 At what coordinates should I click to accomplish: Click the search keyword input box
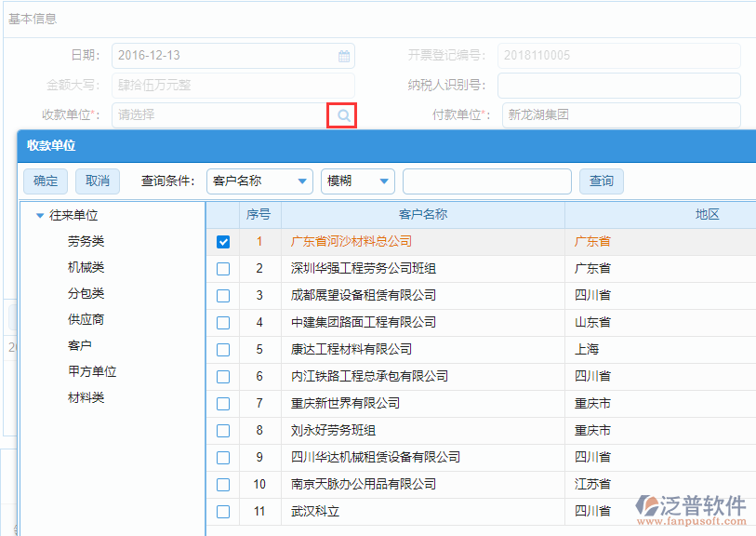(486, 181)
